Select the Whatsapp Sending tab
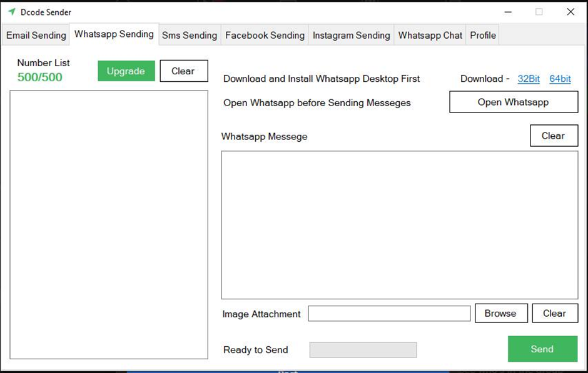The width and height of the screenshot is (588, 373). click(x=114, y=34)
